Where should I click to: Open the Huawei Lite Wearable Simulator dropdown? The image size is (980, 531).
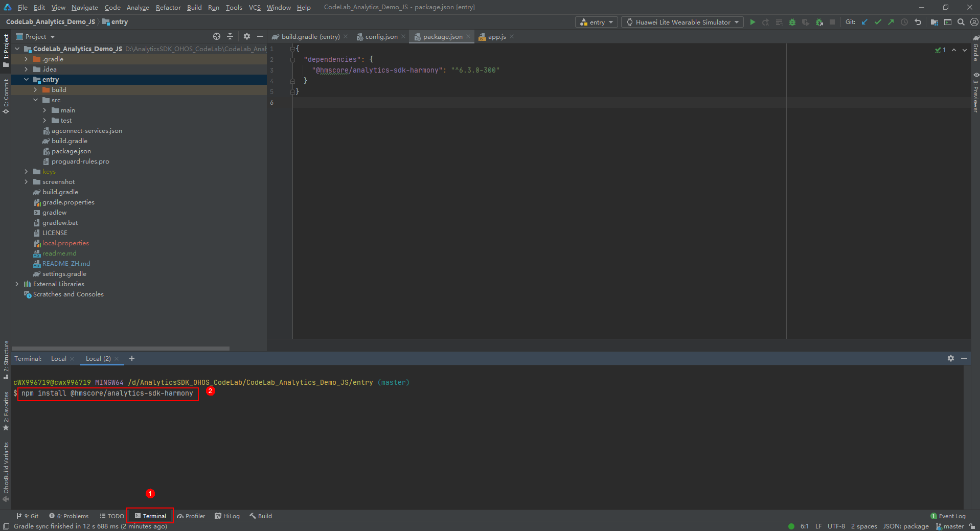[x=682, y=22]
